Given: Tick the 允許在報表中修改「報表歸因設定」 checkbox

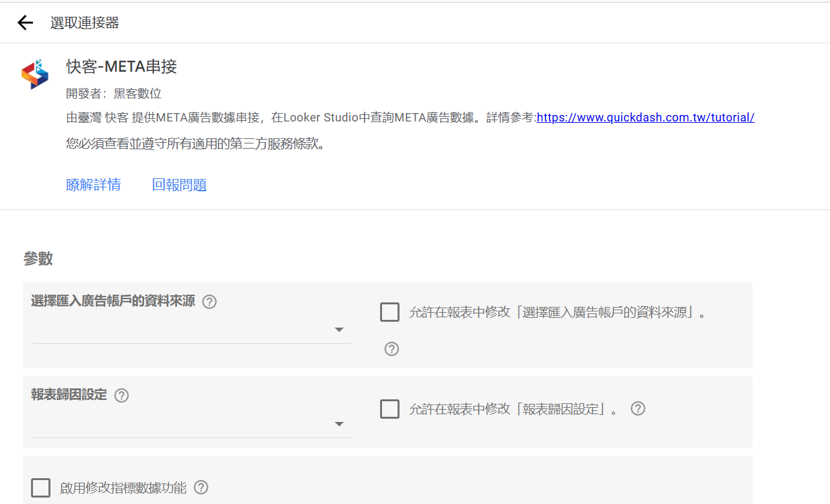Looking at the screenshot, I should 390,409.
